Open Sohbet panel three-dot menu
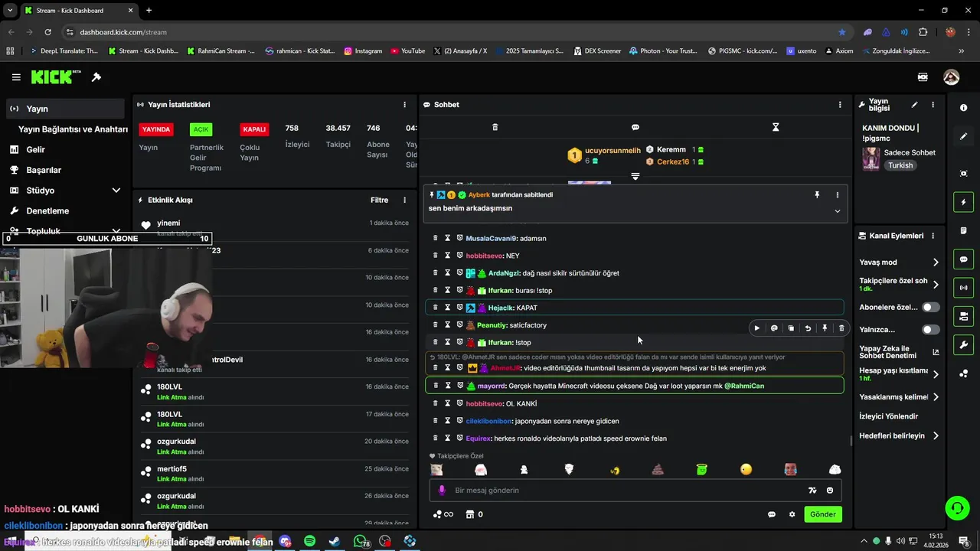The image size is (980, 551). pos(840,105)
